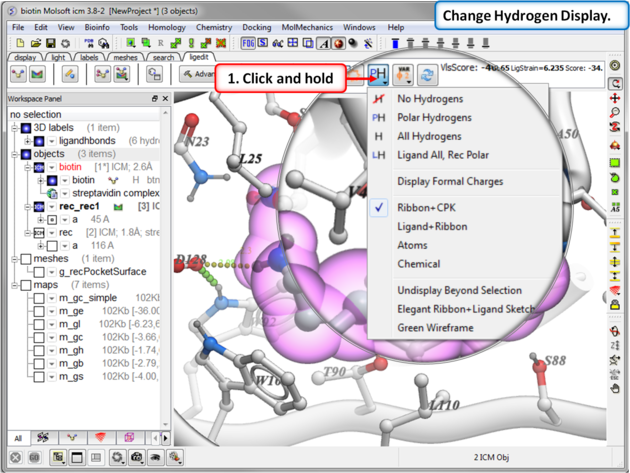Enable the g_recPocketSurface mesh checkbox
Viewport: 630px width, 473px height.
click(39, 272)
